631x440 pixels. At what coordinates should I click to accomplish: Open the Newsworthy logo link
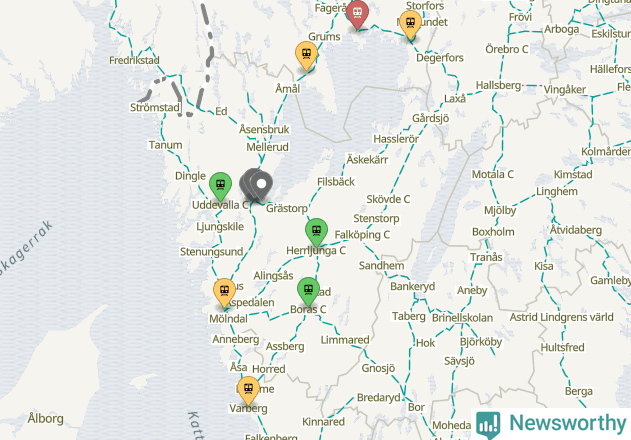[551, 424]
